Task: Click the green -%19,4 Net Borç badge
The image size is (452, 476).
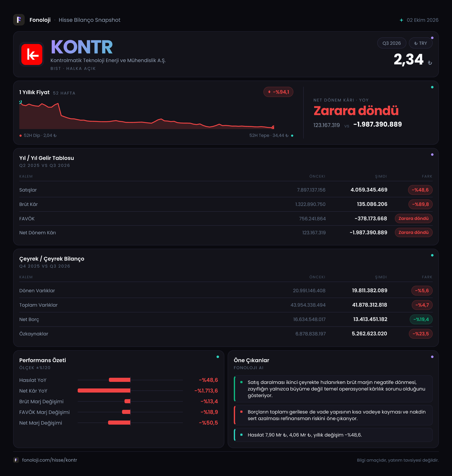Action: [x=421, y=319]
